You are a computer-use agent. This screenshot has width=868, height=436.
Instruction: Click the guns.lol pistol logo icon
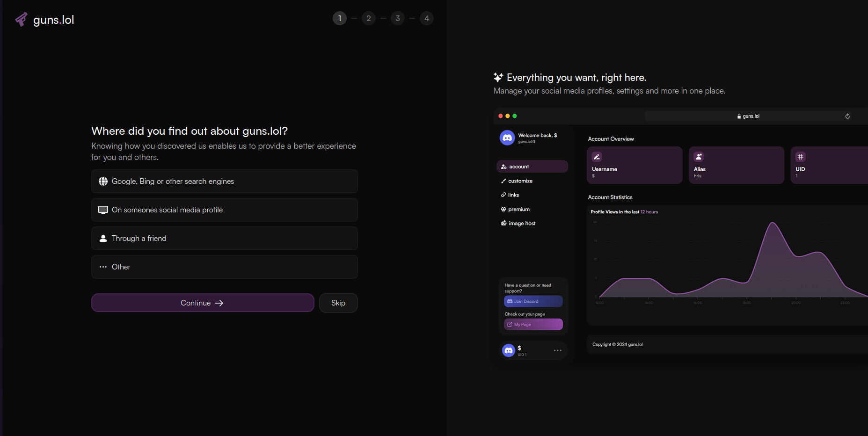[21, 20]
